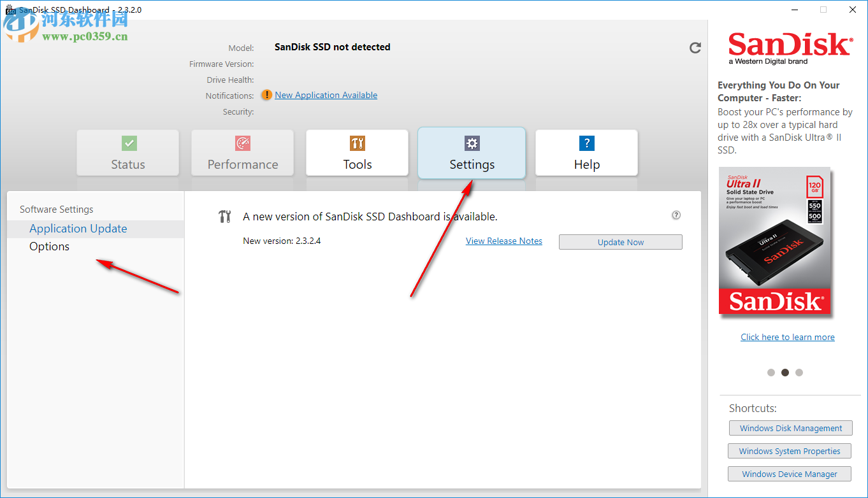868x498 pixels.
Task: Open the View Release Notes link
Action: (504, 241)
